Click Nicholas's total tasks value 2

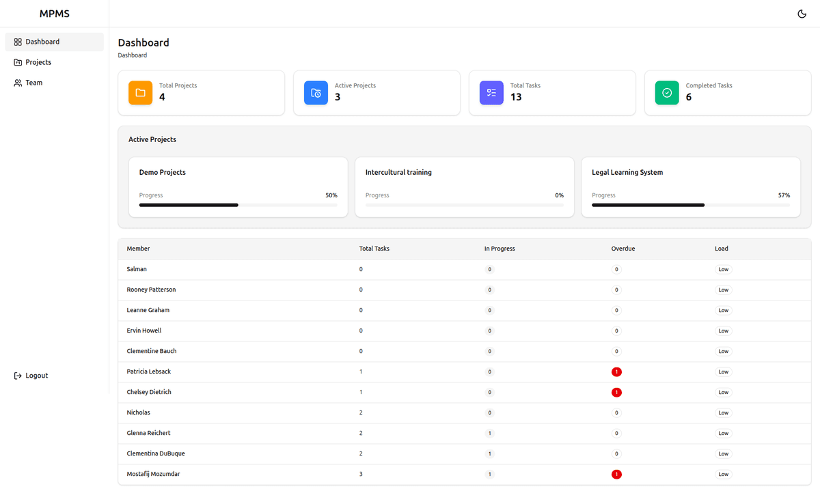click(361, 412)
